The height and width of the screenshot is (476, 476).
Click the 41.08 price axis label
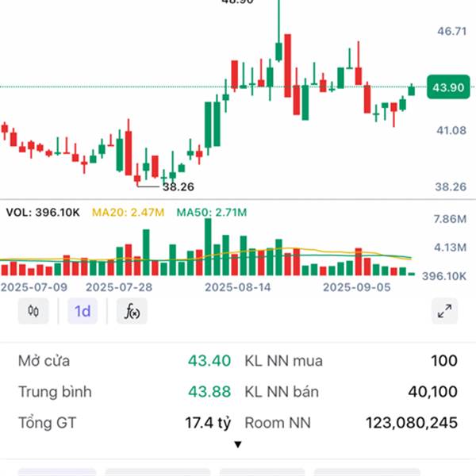pos(451,130)
